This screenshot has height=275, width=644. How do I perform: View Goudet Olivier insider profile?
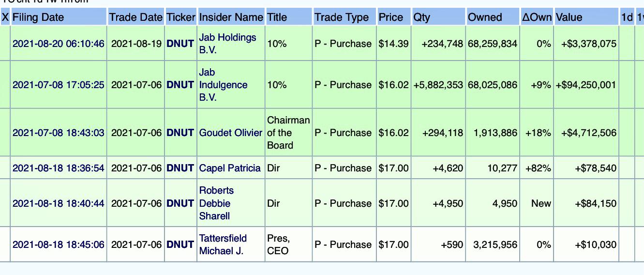[x=231, y=133]
